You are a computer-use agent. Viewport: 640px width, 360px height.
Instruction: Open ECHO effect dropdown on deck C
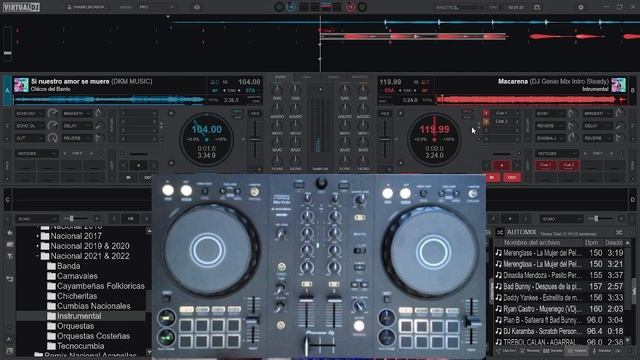tap(36, 219)
